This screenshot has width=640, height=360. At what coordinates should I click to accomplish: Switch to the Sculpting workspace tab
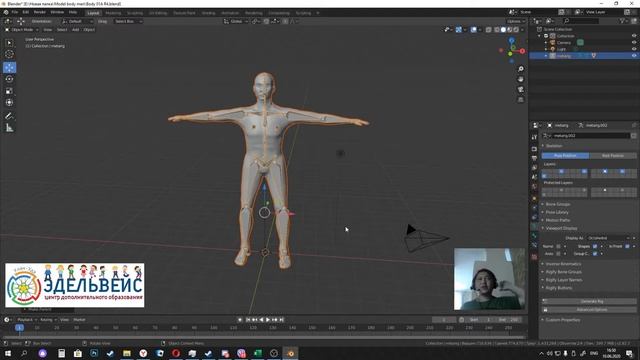pos(135,13)
